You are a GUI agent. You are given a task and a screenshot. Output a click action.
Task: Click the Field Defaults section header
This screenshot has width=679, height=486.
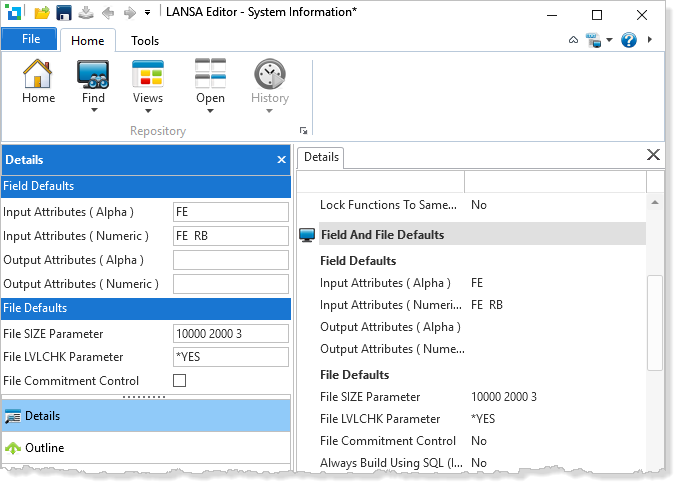[146, 186]
